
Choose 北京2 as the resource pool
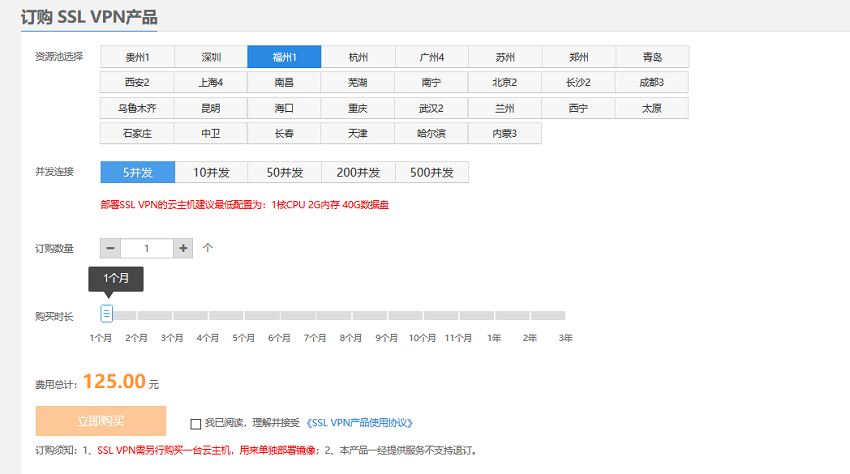(505, 82)
